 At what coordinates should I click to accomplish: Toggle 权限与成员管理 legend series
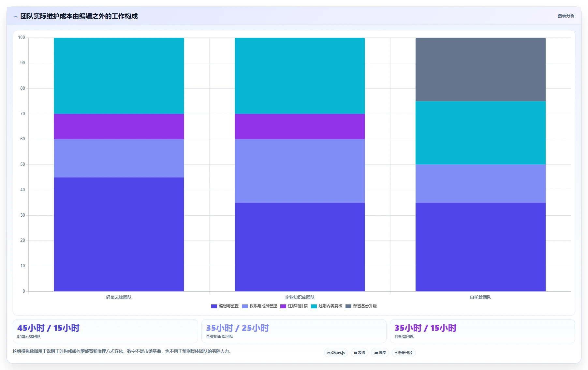259,306
